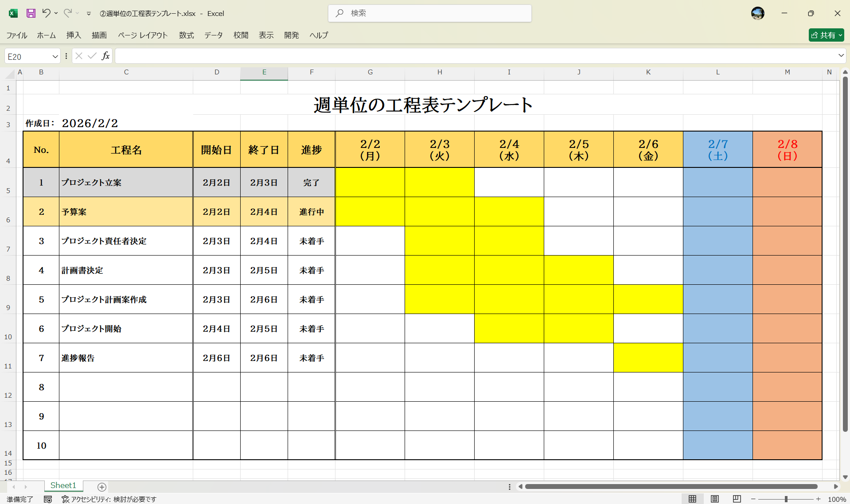Screen dimensions: 850x504
Task: Click the fx Insert Function icon
Action: [105, 56]
